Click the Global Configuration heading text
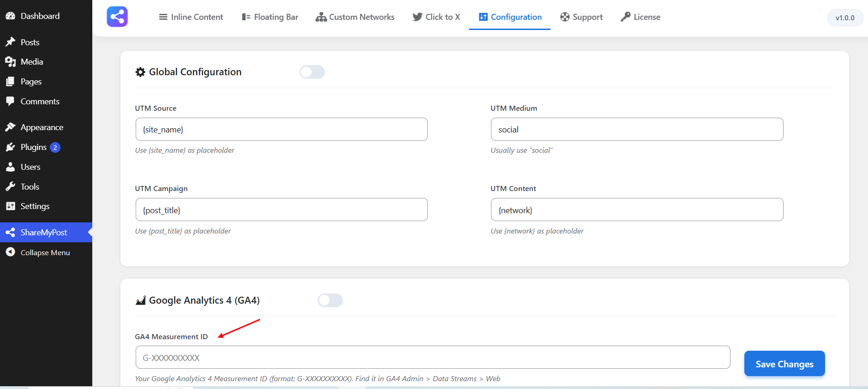Viewport: 868px width, 389px height. [x=195, y=72]
